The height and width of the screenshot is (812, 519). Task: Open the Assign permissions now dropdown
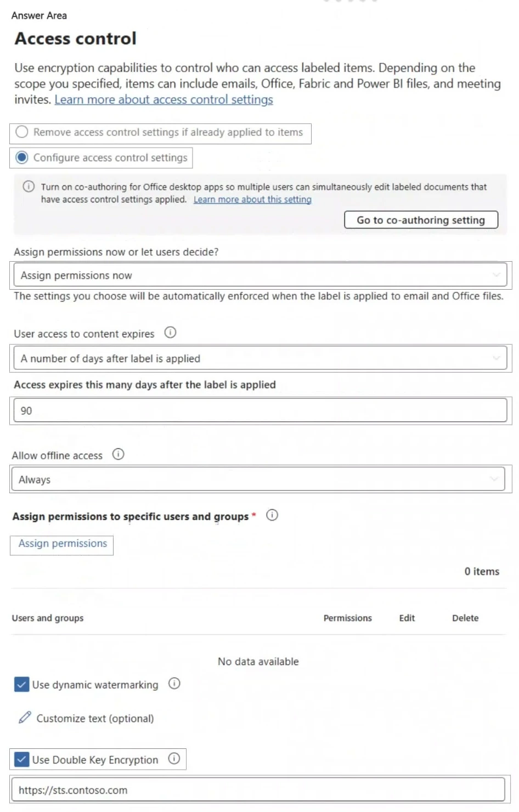point(259,275)
